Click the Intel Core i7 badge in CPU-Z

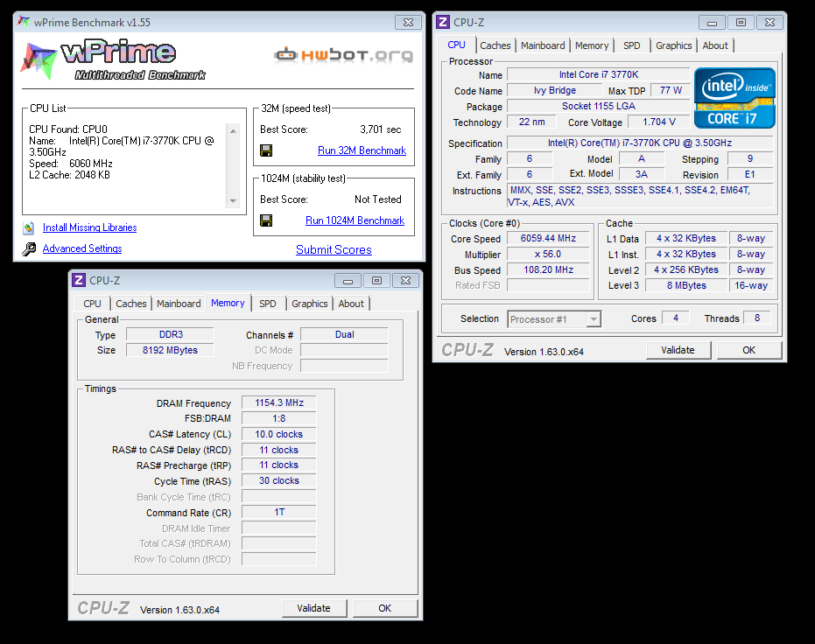734,98
